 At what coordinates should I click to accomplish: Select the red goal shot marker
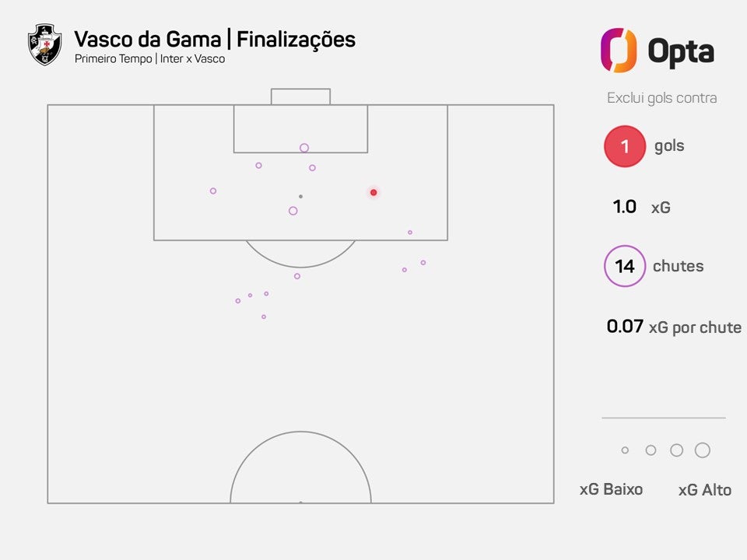[373, 192]
